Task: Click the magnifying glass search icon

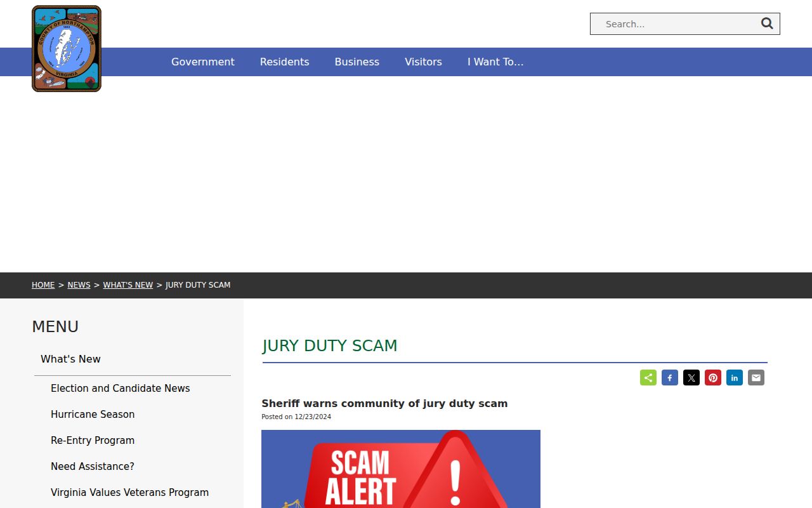Action: 767,23
